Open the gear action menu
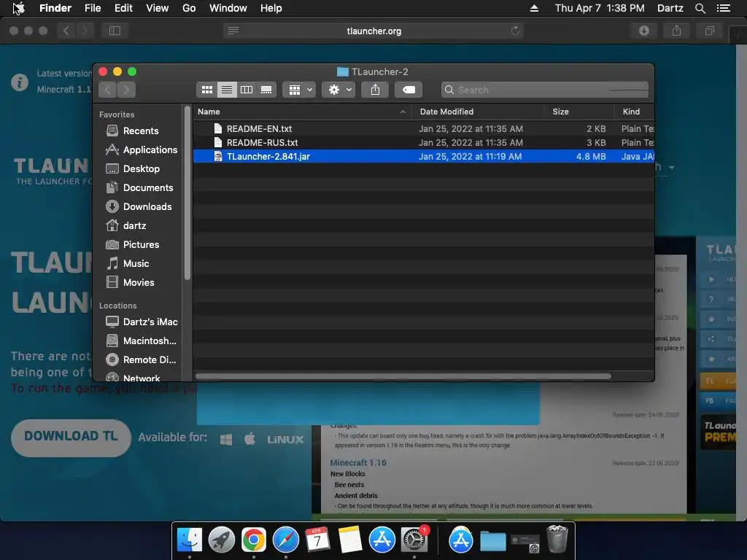This screenshot has height=560, width=747. [x=338, y=90]
